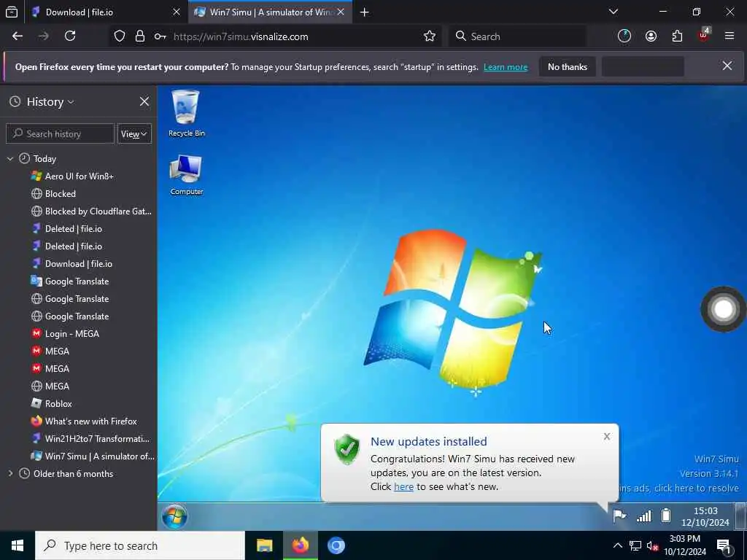Close the startup notification bar
This screenshot has height=560, width=747.
[727, 66]
